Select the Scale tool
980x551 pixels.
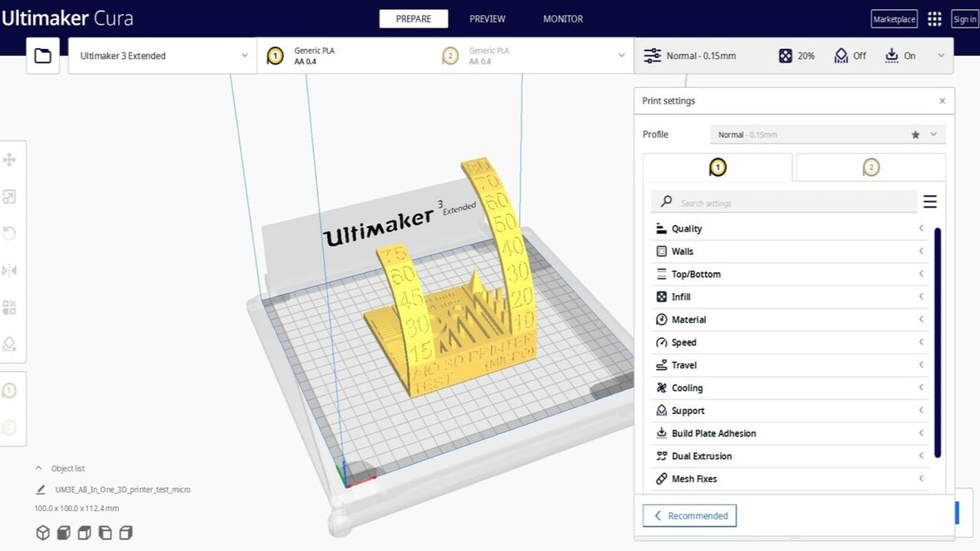point(10,196)
